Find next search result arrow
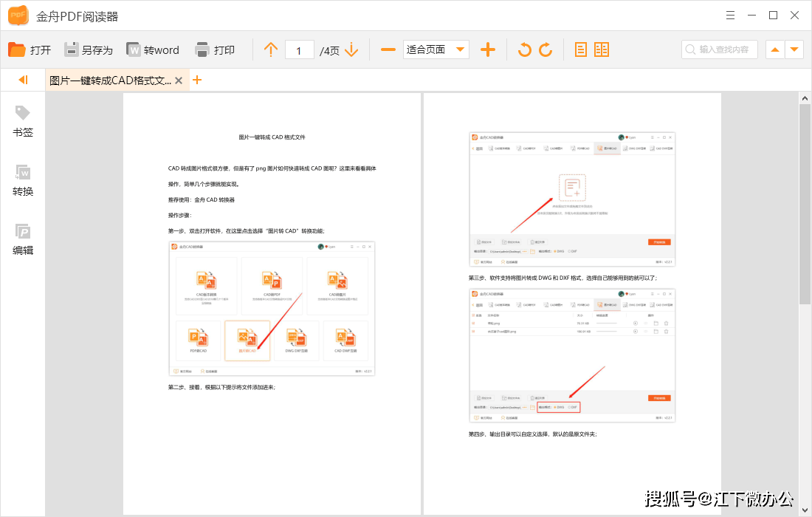Image resolution: width=812 pixels, height=517 pixels. pos(794,49)
